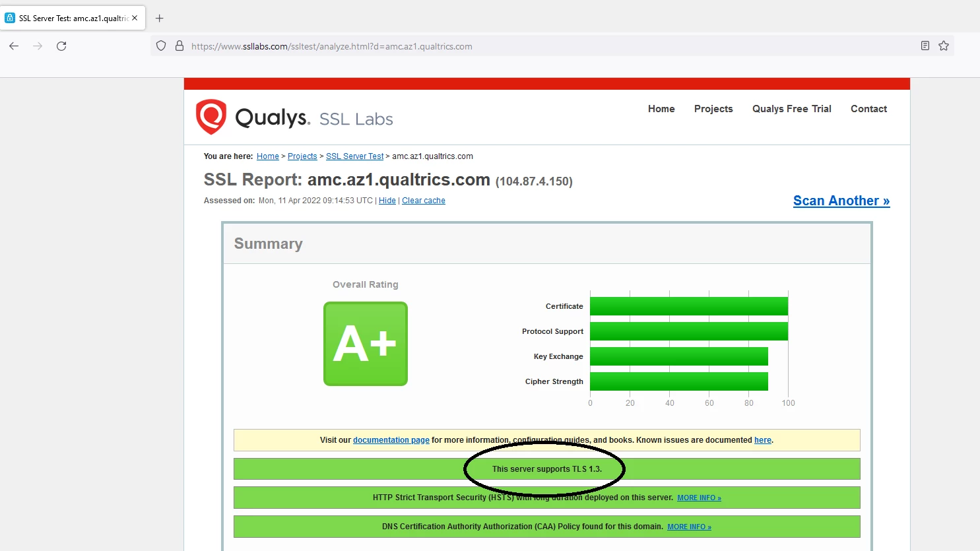Click the Cipher Strength chart label

(x=554, y=381)
